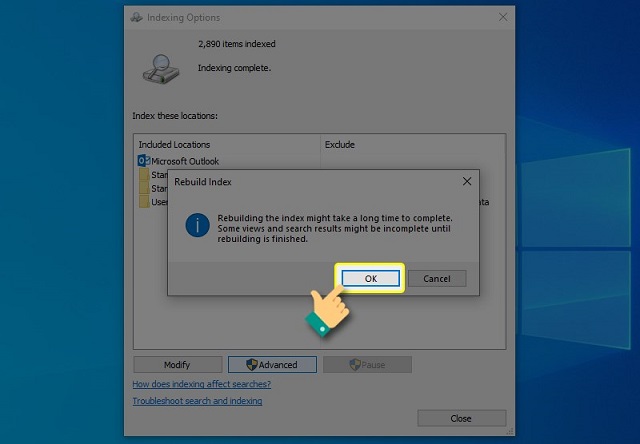Click the 'Index these locations:' label
Screen dimensions: 640x444
[175, 116]
